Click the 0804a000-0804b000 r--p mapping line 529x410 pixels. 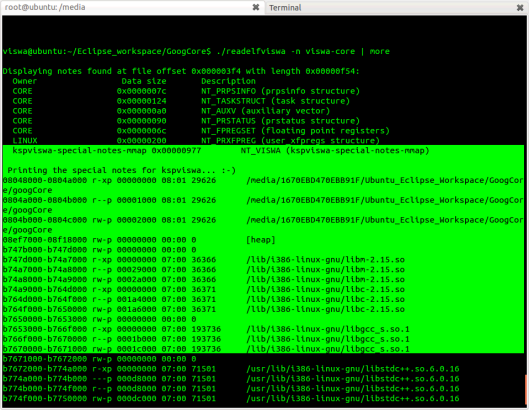pyautogui.click(x=263, y=205)
